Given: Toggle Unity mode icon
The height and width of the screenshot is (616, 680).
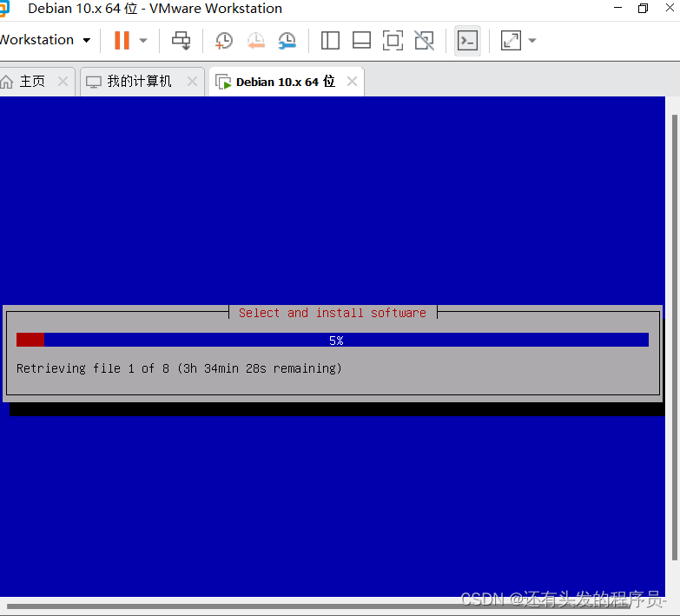Looking at the screenshot, I should click(424, 40).
